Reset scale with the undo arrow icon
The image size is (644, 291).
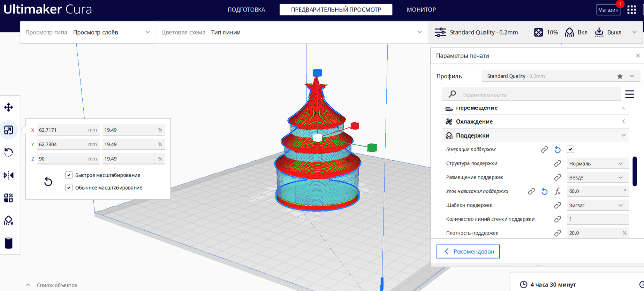[x=48, y=181]
